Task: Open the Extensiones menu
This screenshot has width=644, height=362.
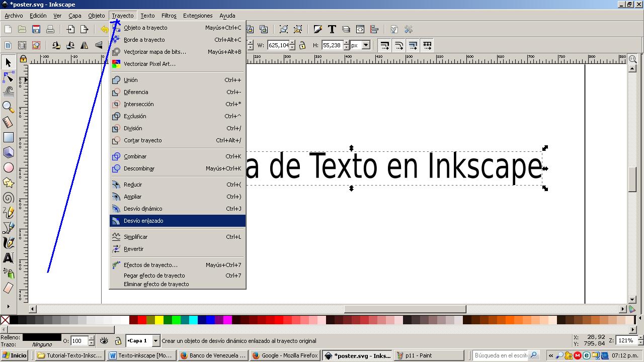Action: tap(198, 16)
